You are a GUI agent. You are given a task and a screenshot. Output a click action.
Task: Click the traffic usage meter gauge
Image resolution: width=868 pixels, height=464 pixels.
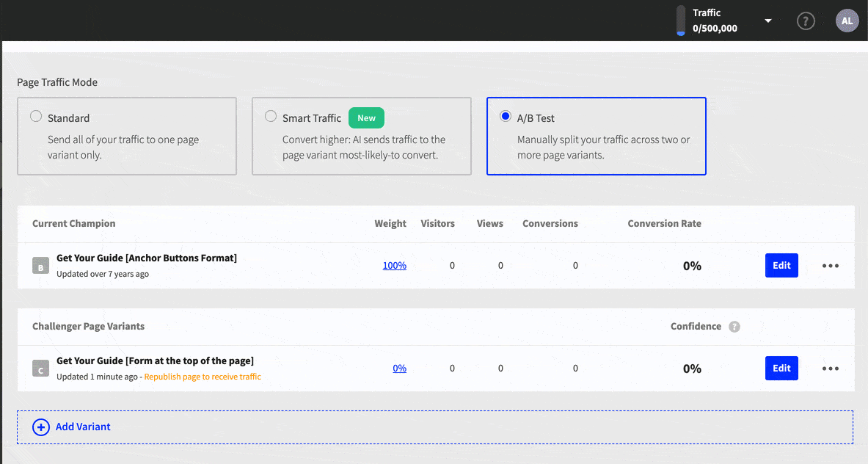679,21
